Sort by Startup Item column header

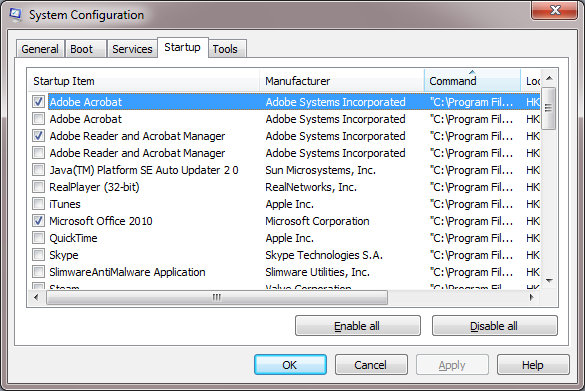coord(144,81)
